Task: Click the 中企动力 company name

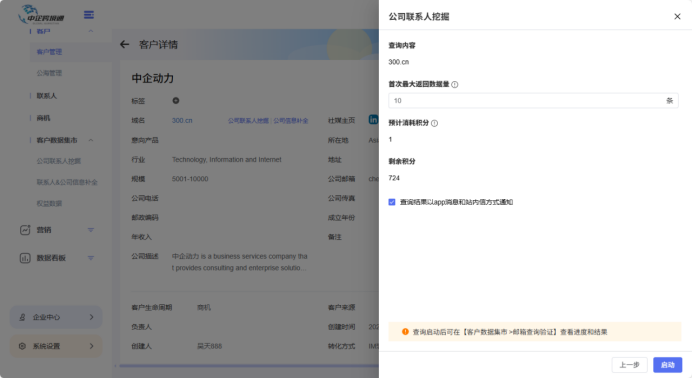Action: coord(152,79)
